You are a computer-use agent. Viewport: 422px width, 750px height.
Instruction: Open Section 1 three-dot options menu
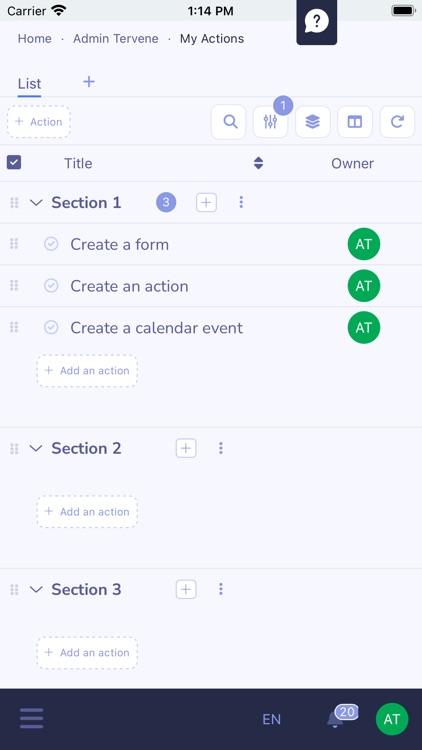pos(241,202)
